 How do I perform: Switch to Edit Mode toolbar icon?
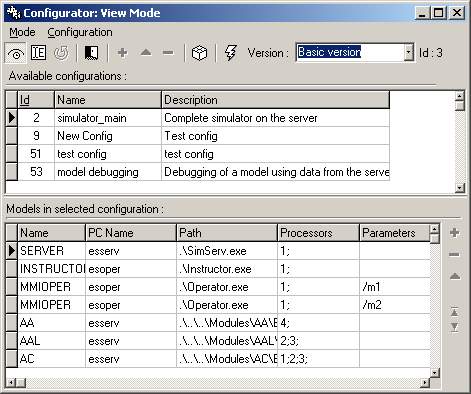[38, 53]
